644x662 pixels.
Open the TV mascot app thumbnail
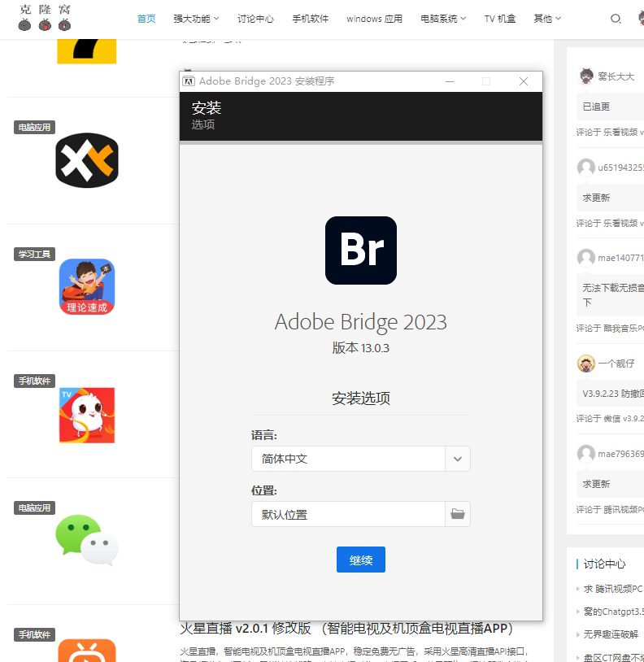[x=87, y=415]
